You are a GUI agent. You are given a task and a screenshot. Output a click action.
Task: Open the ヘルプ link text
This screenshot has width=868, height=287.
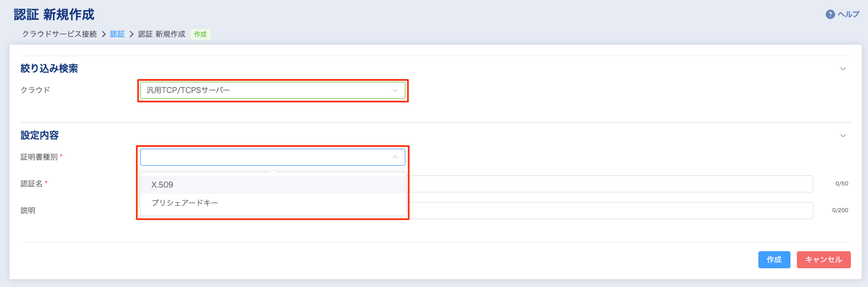(x=848, y=14)
